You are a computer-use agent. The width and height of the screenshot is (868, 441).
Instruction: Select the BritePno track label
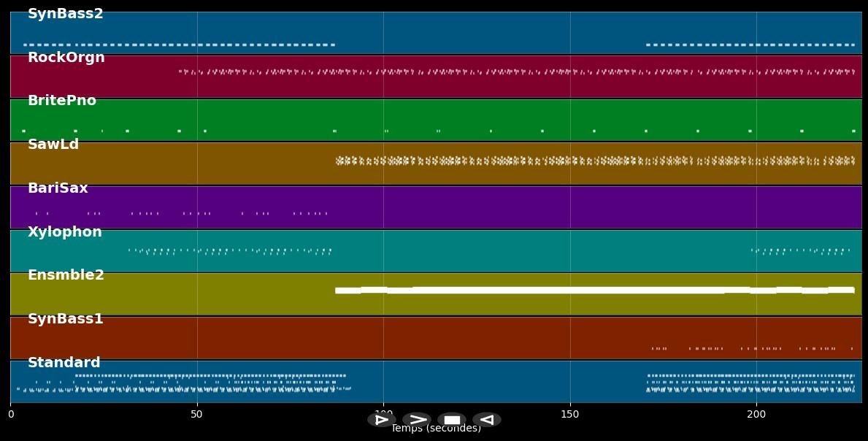point(62,101)
